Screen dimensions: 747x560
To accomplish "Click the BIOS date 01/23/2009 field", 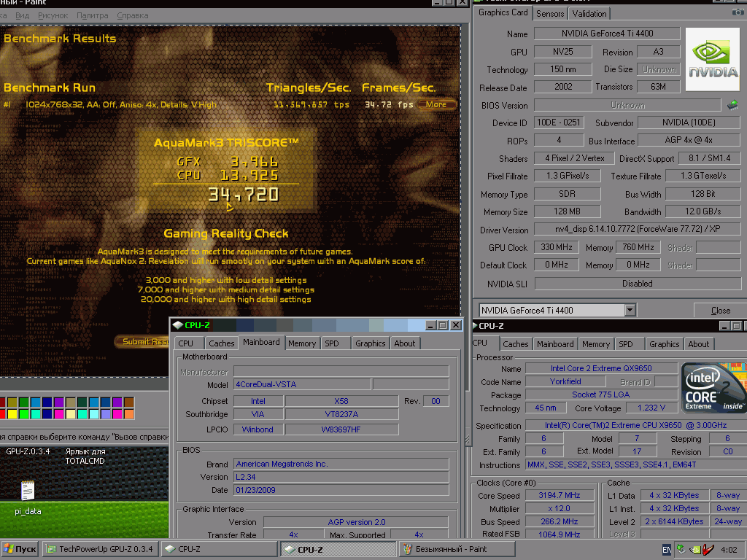I will (x=341, y=490).
